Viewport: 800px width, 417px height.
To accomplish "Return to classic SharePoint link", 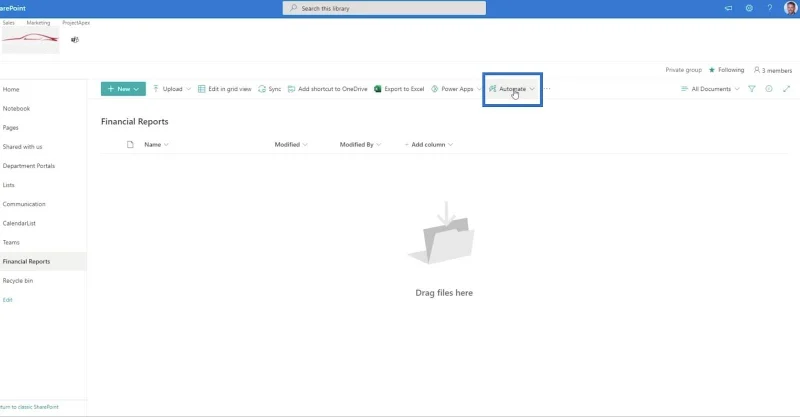I will click(x=29, y=407).
